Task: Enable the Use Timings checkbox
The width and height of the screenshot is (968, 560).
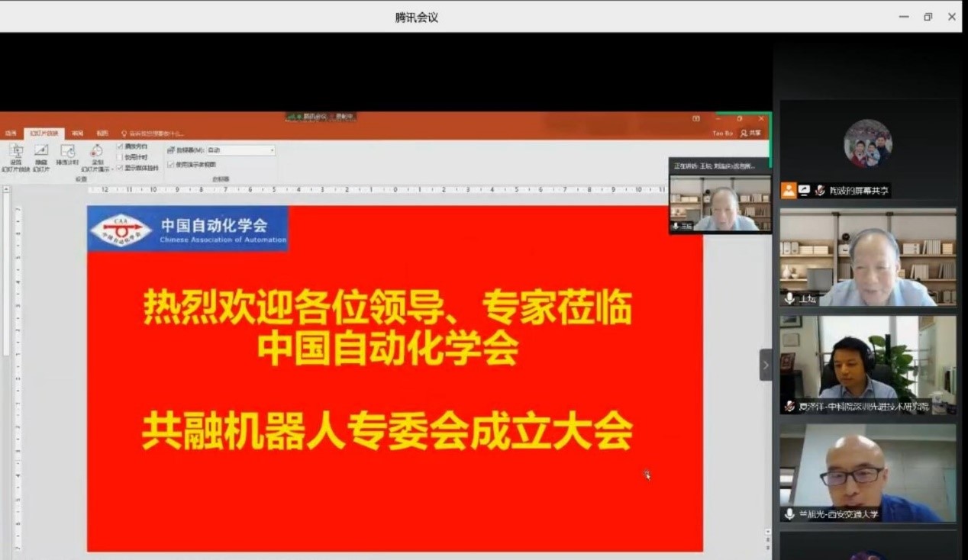Action: (120, 156)
